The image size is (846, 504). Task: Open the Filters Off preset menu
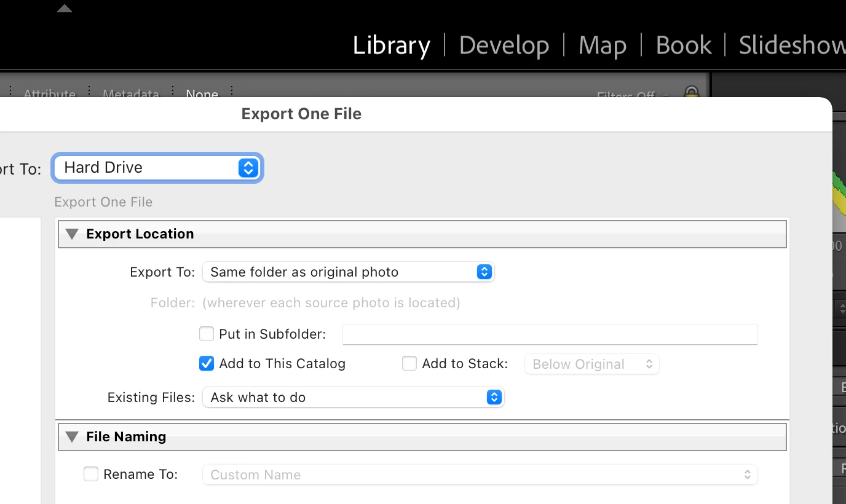click(x=633, y=95)
